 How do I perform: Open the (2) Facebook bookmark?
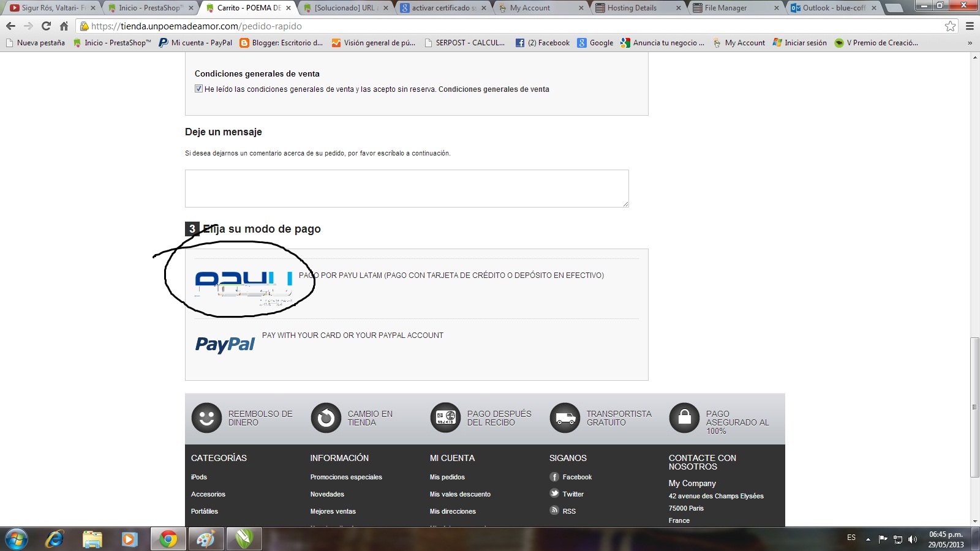pos(543,43)
